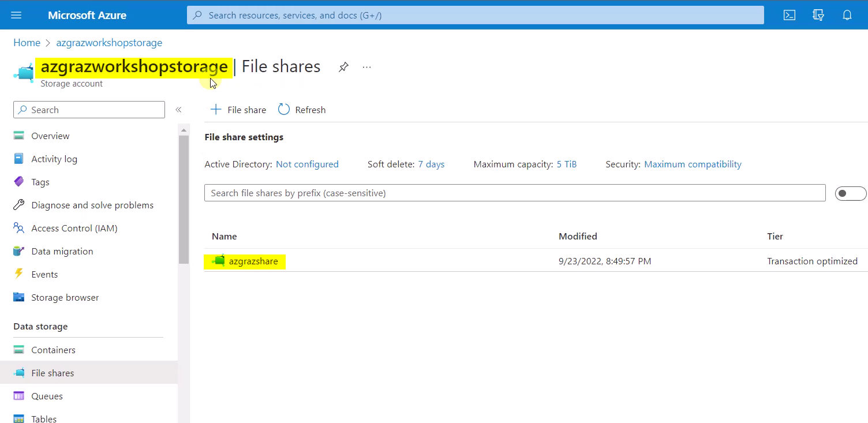This screenshot has width=868, height=423.
Task: Click the wrench Diagnose and solve problems icon
Action: (x=19, y=205)
